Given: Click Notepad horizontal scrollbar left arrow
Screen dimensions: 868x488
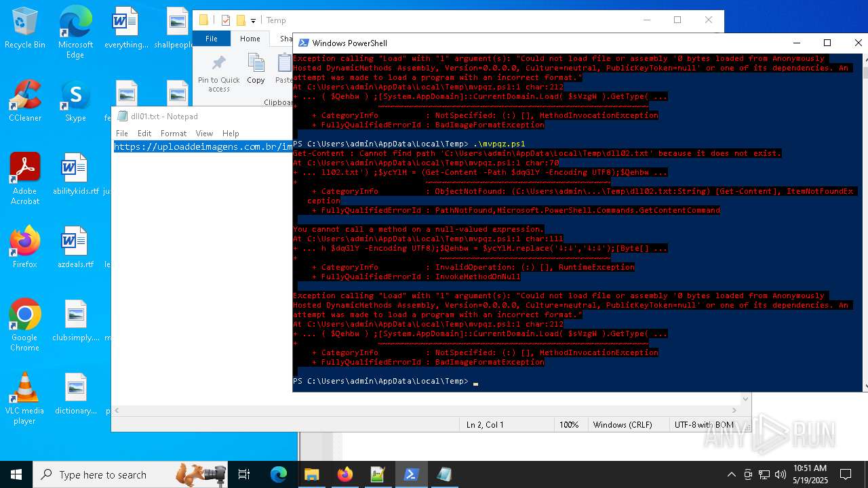Looking at the screenshot, I should [x=117, y=410].
